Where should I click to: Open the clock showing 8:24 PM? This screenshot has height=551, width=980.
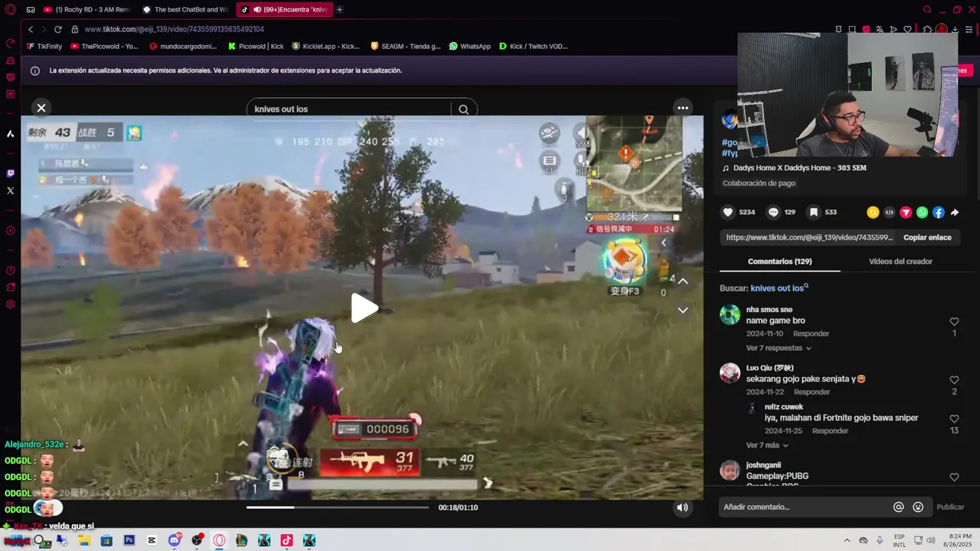[956, 540]
